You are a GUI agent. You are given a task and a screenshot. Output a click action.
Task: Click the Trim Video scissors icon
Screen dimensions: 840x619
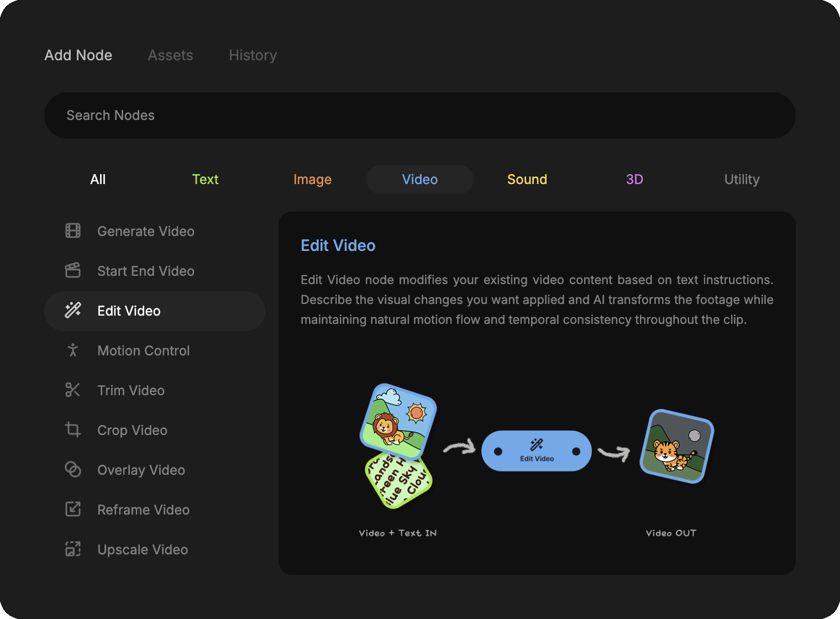[73, 390]
